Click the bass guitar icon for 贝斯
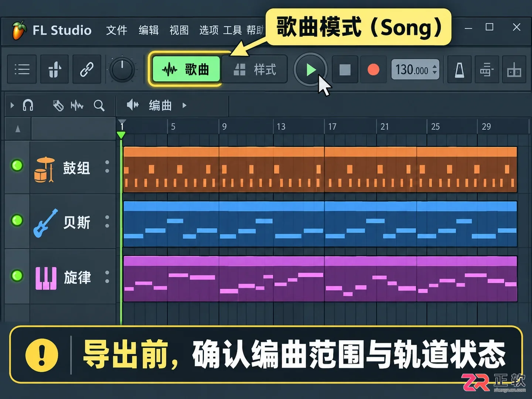The width and height of the screenshot is (532, 399). pyautogui.click(x=46, y=223)
